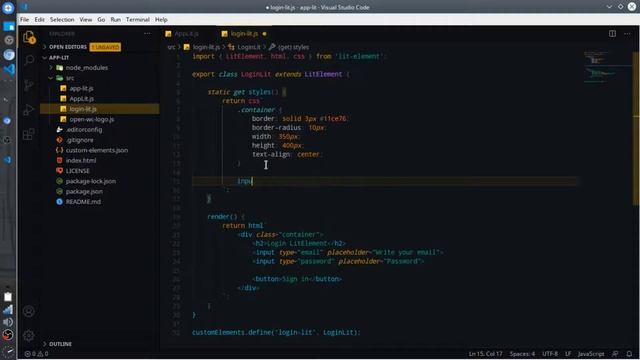Click the 1 UNSAVED badge
Screen dimensions: 640x360
click(105, 47)
